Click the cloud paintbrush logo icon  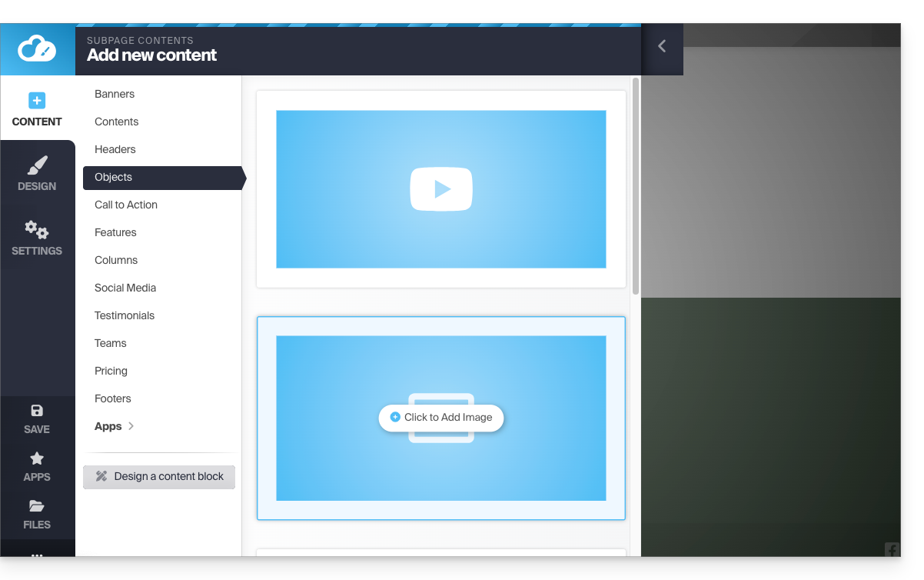click(x=37, y=49)
